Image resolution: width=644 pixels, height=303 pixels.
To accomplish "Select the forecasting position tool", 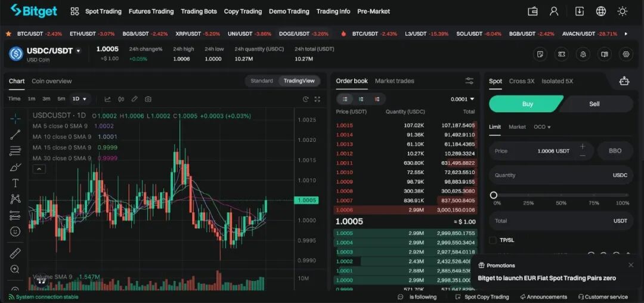I will pos(15,215).
